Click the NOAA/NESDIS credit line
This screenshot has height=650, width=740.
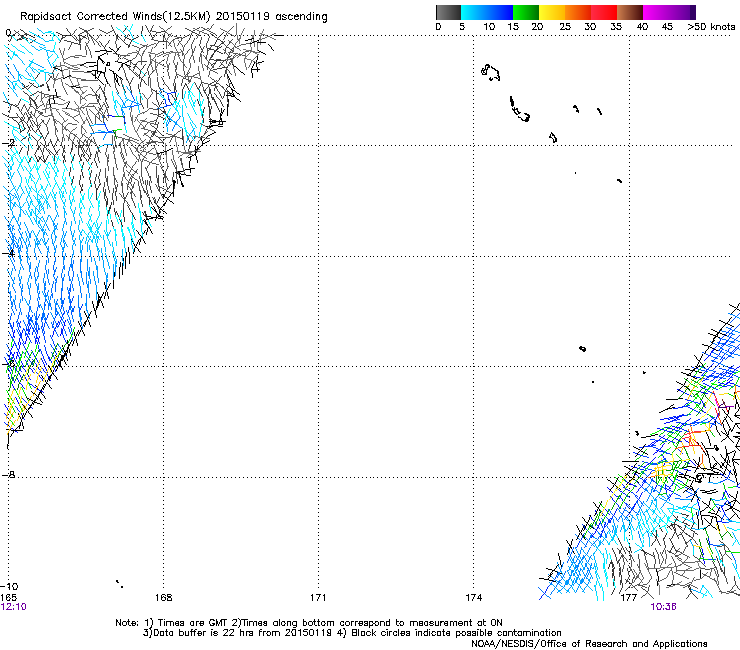(589, 644)
